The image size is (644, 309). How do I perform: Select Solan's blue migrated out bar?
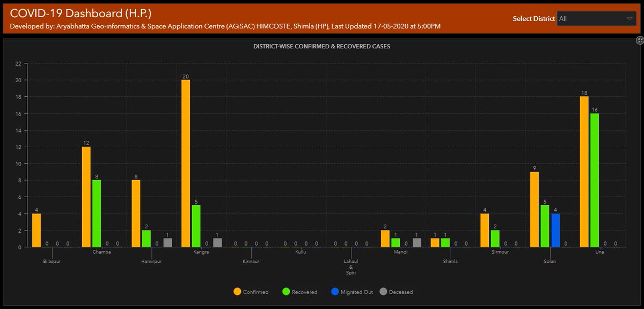pyautogui.click(x=556, y=231)
